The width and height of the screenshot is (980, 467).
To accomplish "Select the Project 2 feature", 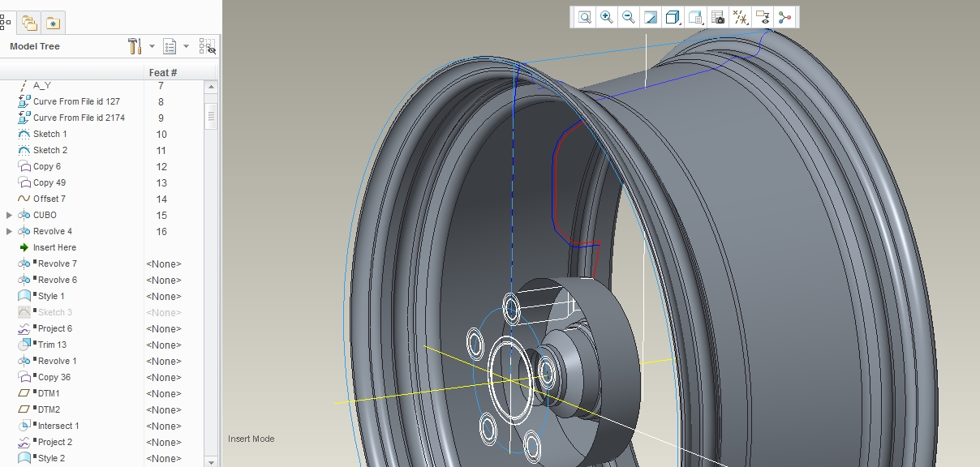I will pyautogui.click(x=54, y=442).
